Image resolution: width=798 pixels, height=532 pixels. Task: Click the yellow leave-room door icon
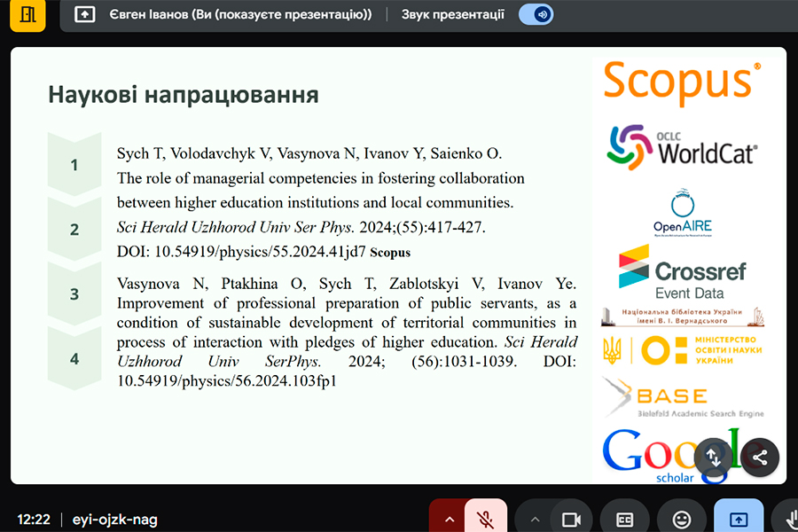(27, 14)
